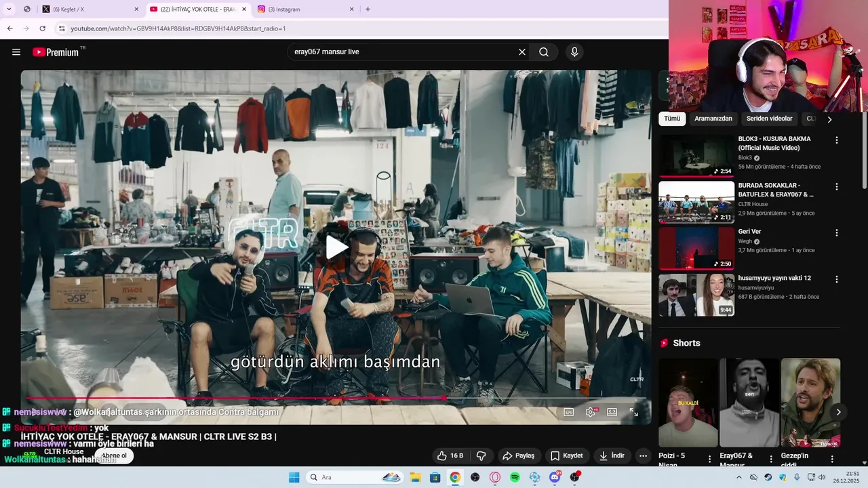Screen dimensions: 868x488
Task: Subscribe using the Abone ol button
Action: point(115,455)
